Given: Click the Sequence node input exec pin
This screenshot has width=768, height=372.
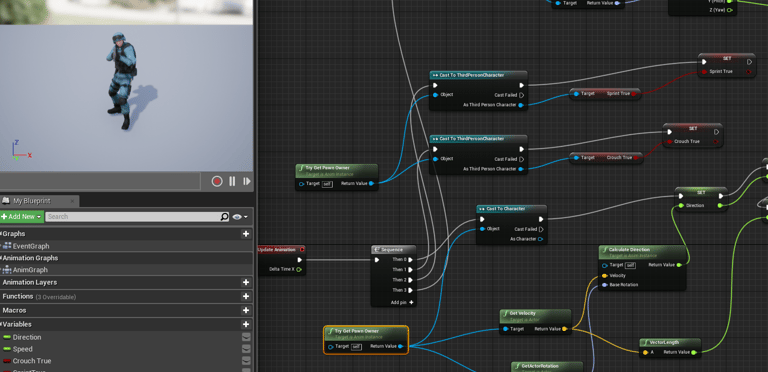Looking at the screenshot, I should [x=377, y=260].
